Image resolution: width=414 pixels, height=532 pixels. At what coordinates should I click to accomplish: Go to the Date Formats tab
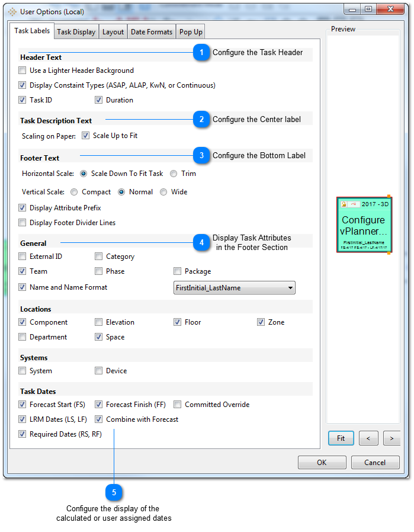tap(152, 32)
